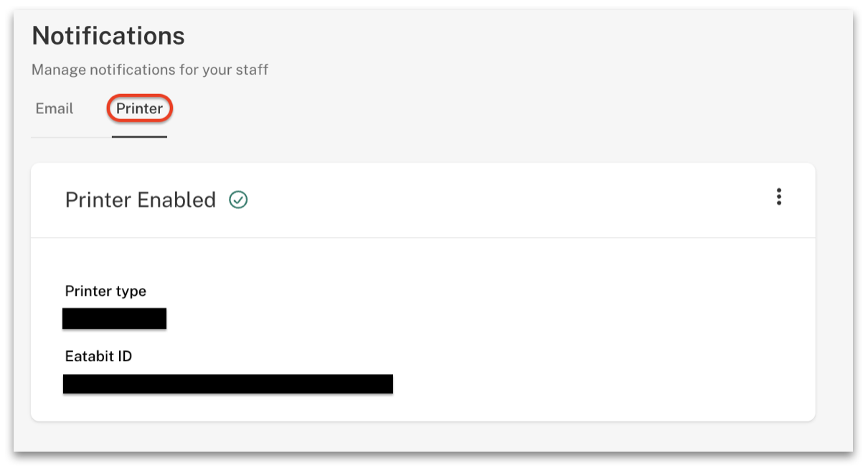Click the green checkmark circle icon
This screenshot has height=471, width=868.
click(x=238, y=200)
